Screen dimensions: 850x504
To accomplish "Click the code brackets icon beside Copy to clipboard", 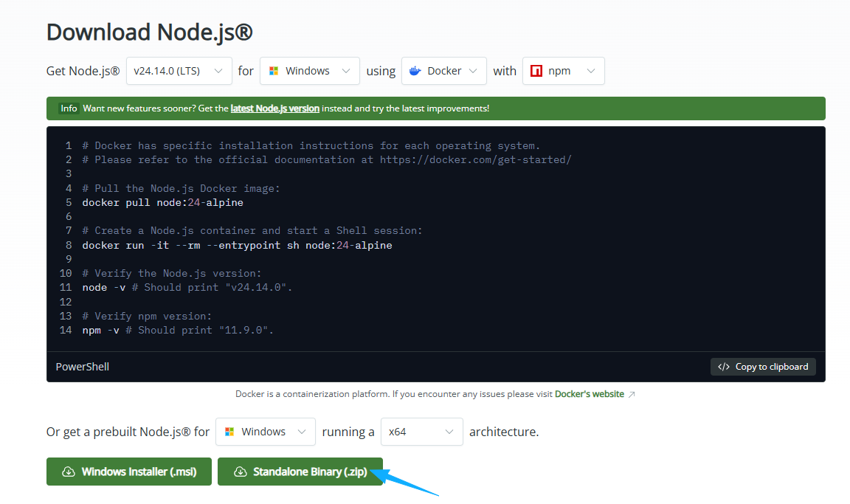I will click(x=724, y=367).
